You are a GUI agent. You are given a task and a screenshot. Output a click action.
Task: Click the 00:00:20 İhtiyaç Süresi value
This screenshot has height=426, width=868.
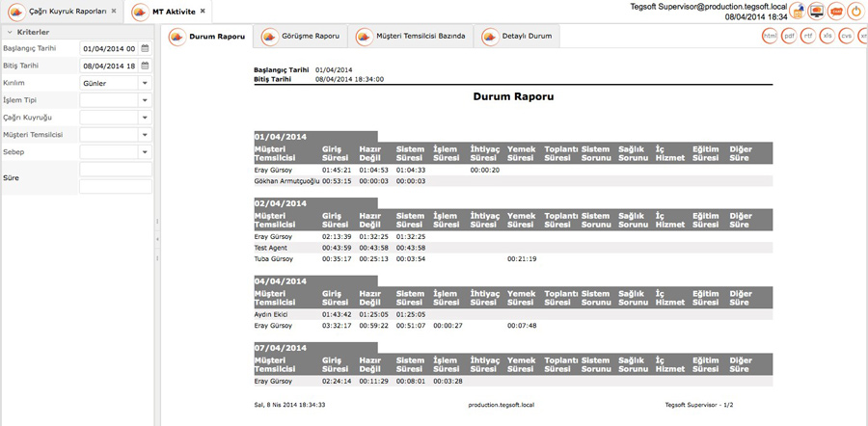(484, 170)
